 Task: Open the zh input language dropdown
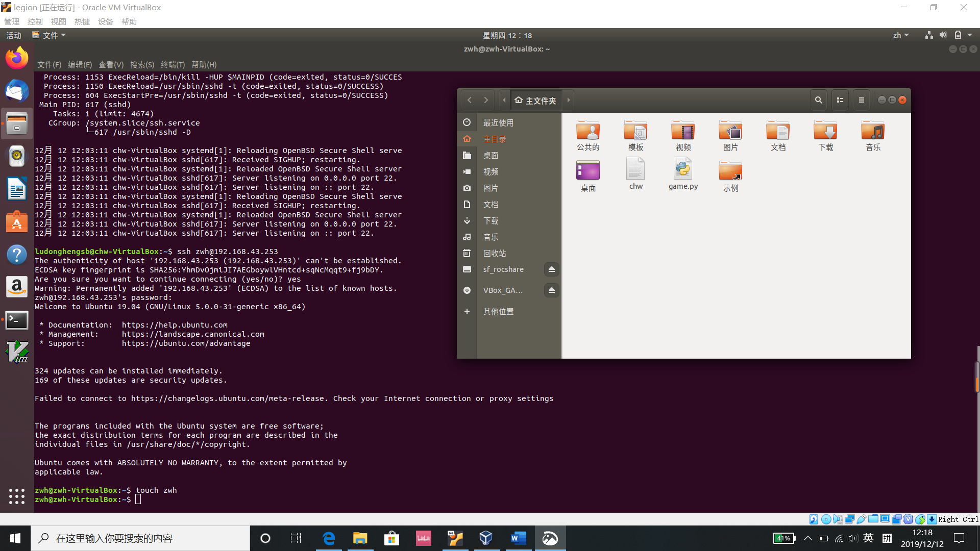coord(901,35)
